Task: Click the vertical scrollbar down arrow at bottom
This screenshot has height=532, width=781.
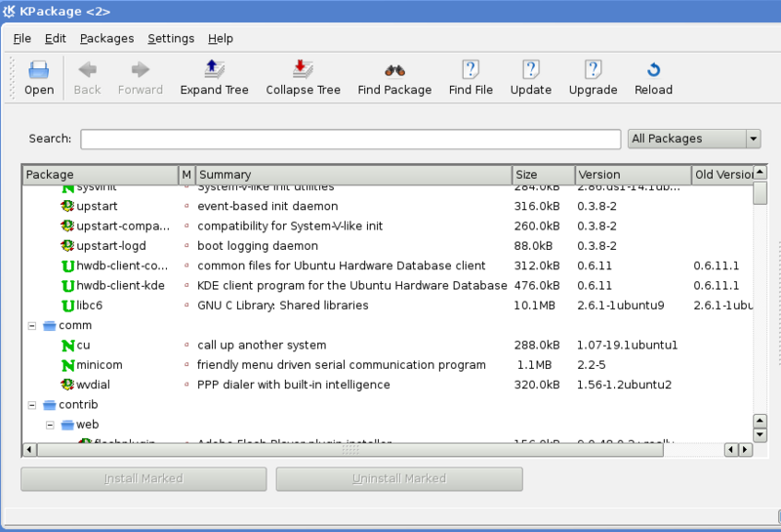Action: (x=760, y=434)
